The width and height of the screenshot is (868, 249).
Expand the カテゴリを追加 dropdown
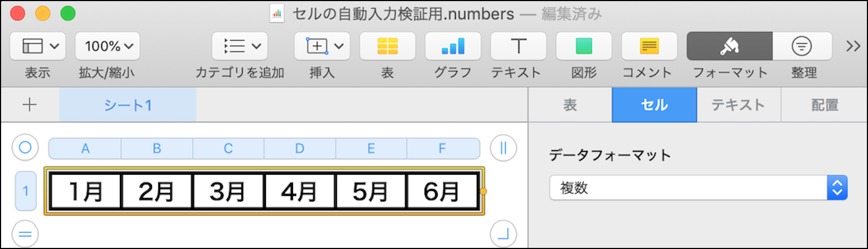click(x=240, y=47)
